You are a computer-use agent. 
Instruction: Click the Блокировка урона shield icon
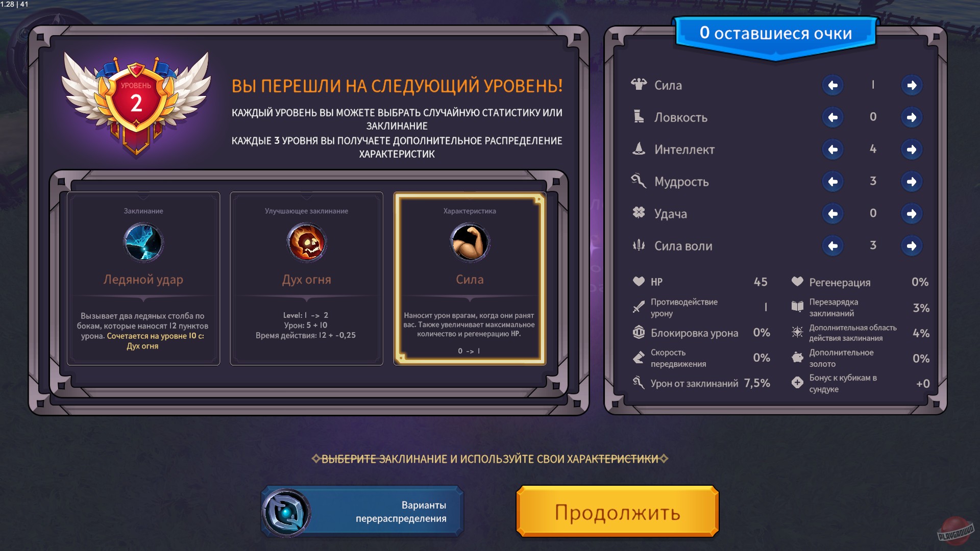click(640, 333)
